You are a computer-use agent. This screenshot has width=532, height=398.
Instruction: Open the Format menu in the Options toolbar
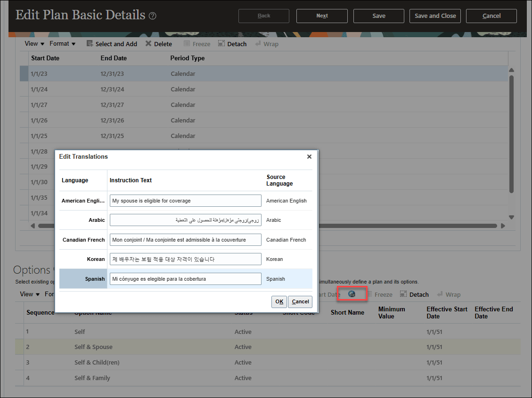(49, 294)
